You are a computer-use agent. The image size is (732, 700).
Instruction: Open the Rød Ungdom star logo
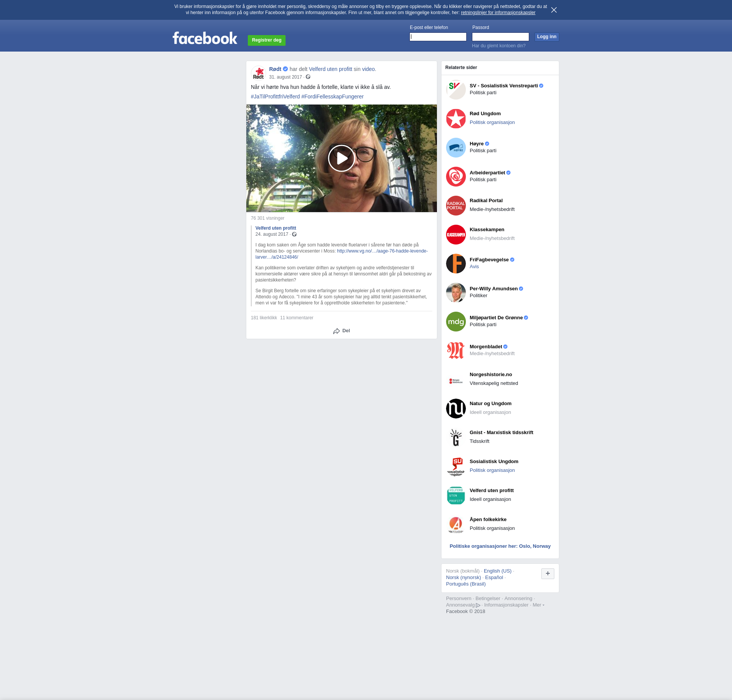point(456,119)
